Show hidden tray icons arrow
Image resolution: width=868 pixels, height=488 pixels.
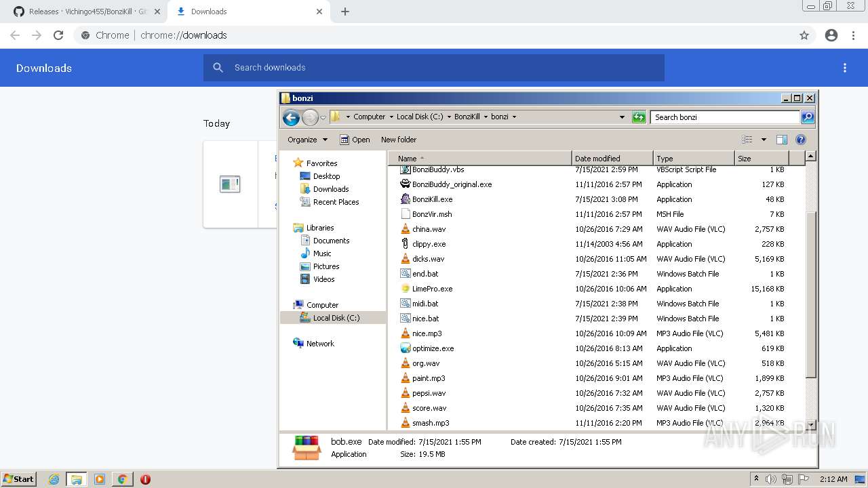tap(756, 479)
